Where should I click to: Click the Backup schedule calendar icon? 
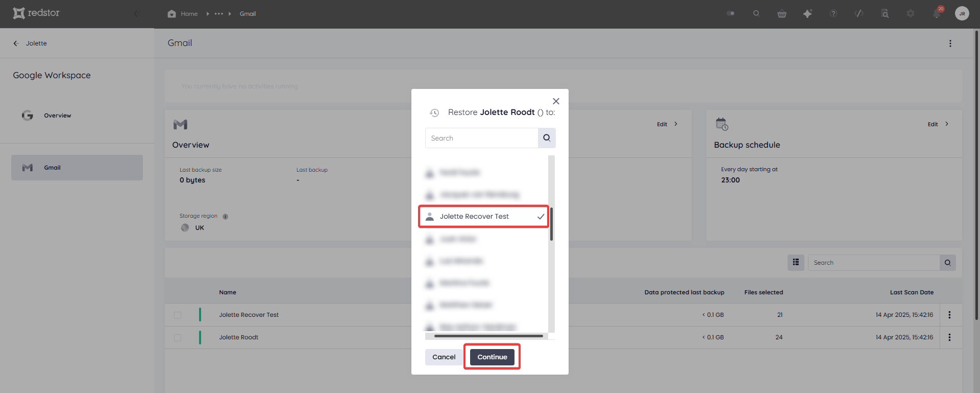[x=722, y=124]
